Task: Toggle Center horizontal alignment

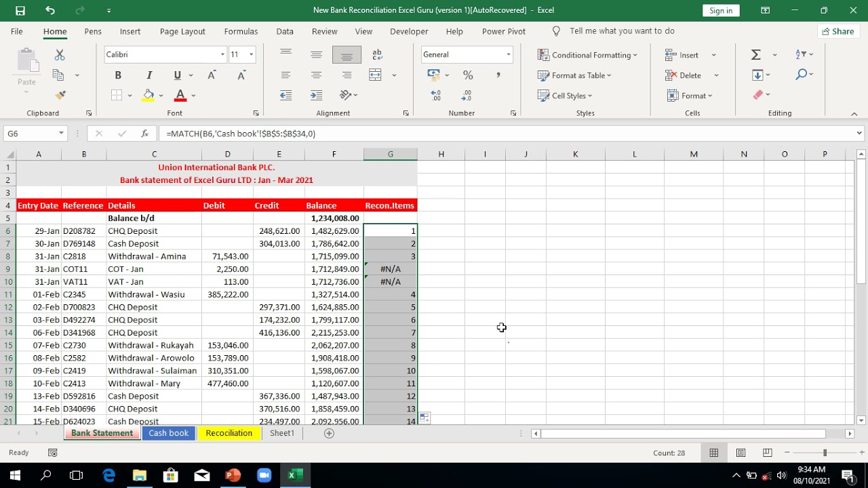Action: click(316, 75)
